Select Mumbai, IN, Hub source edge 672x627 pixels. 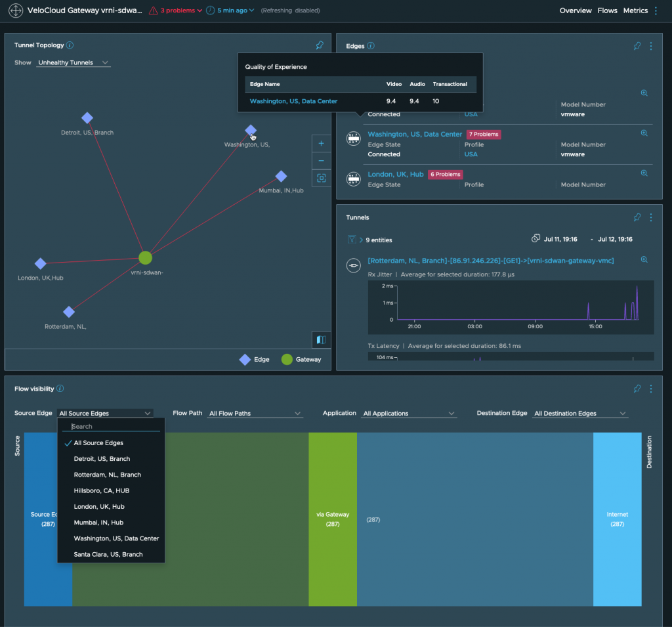[x=111, y=523]
